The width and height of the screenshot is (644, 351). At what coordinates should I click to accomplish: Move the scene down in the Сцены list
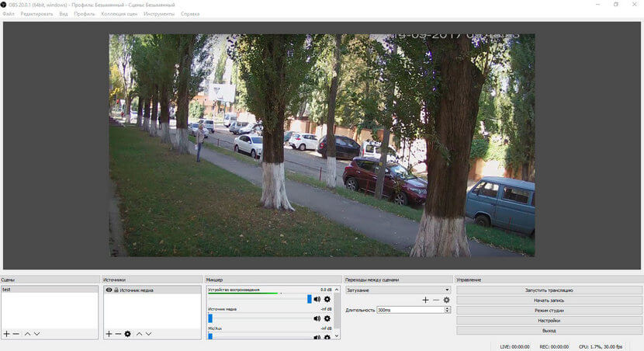pyautogui.click(x=37, y=334)
